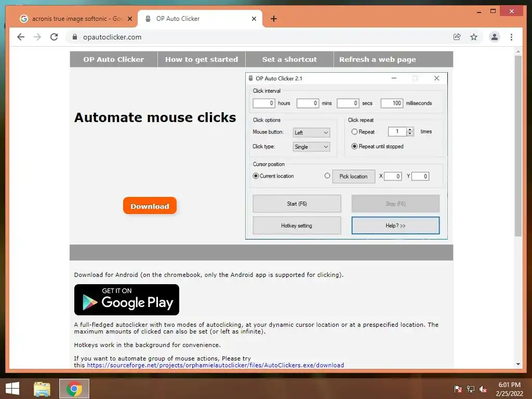The height and width of the screenshot is (399, 532).
Task: Click the Help? >> button
Action: click(x=395, y=225)
